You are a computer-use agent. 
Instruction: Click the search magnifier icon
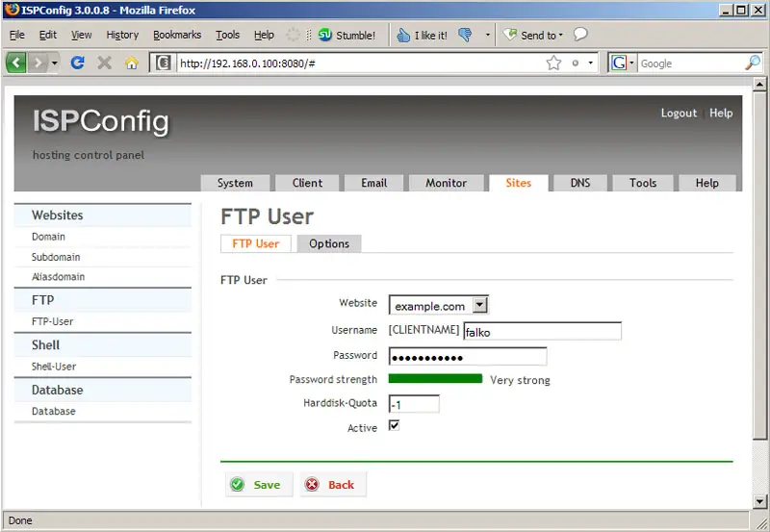pos(753,63)
